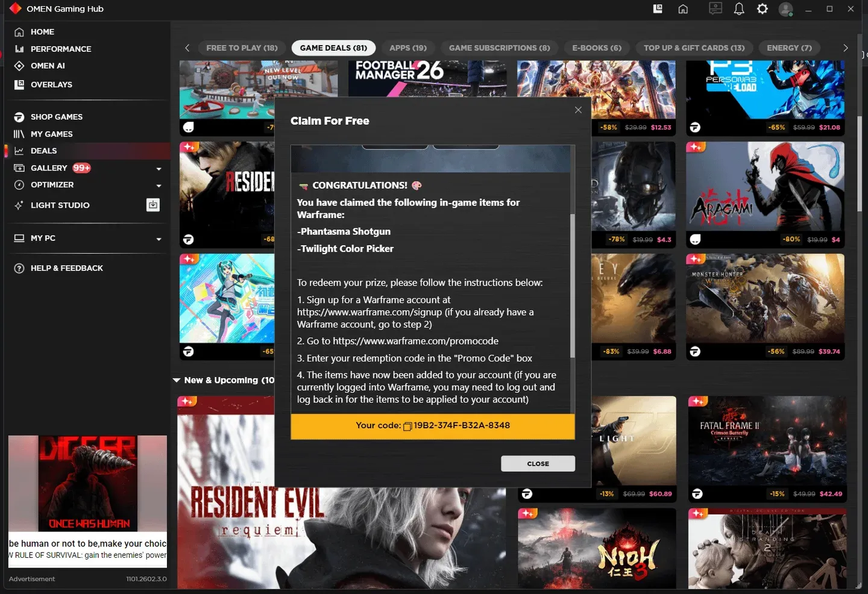Click the user profile avatar icon
Viewport: 868px width, 594px height.
785,9
